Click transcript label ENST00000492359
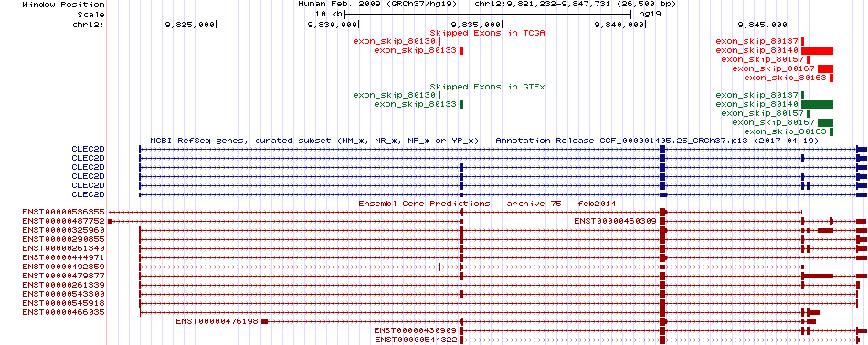The image size is (868, 345). tap(64, 267)
